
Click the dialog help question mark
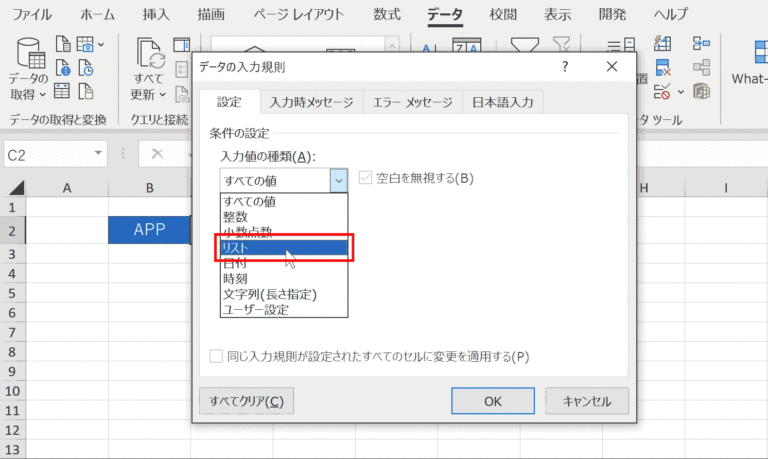[565, 66]
